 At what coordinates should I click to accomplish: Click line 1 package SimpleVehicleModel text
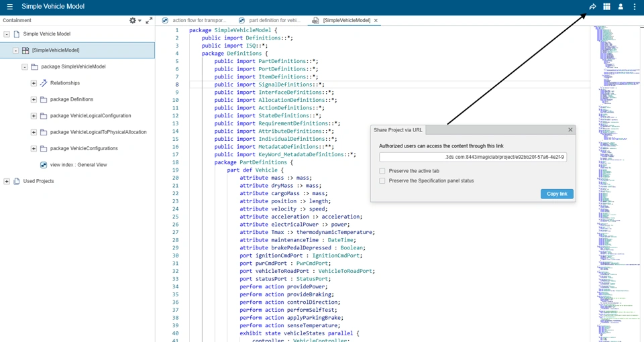[233, 30]
